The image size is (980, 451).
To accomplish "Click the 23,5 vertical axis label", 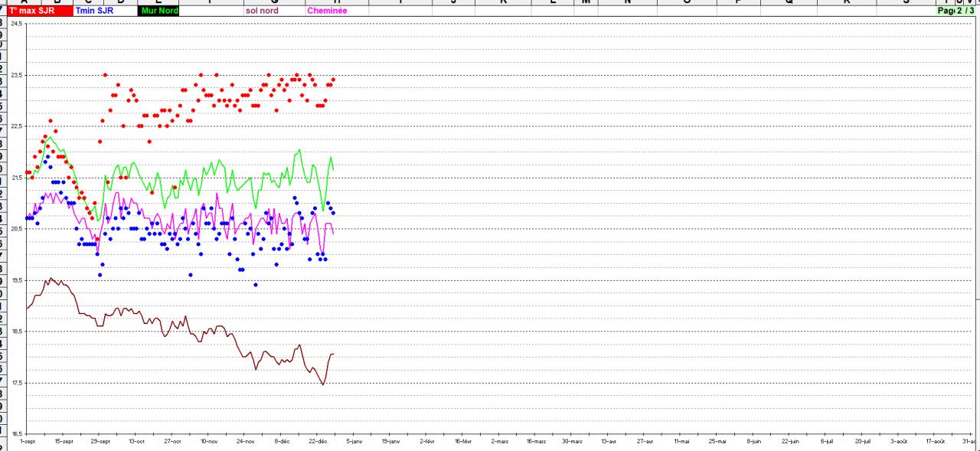I will coord(18,75).
